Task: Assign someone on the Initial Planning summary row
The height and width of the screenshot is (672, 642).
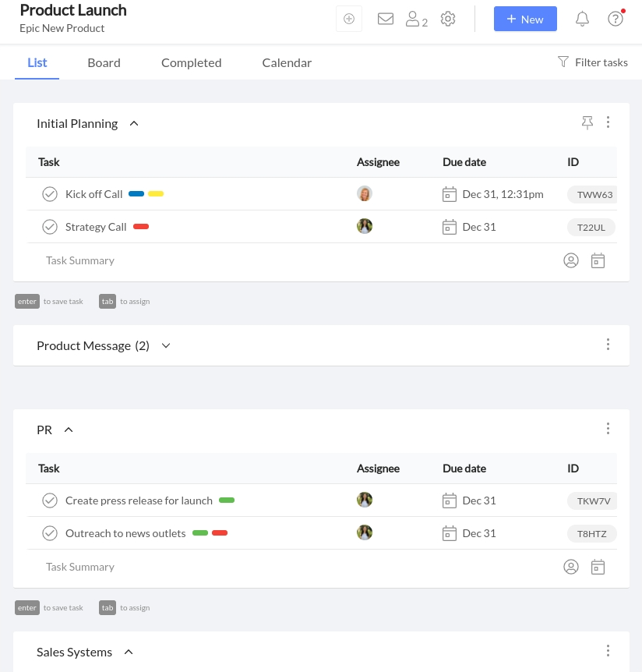Action: [571, 260]
